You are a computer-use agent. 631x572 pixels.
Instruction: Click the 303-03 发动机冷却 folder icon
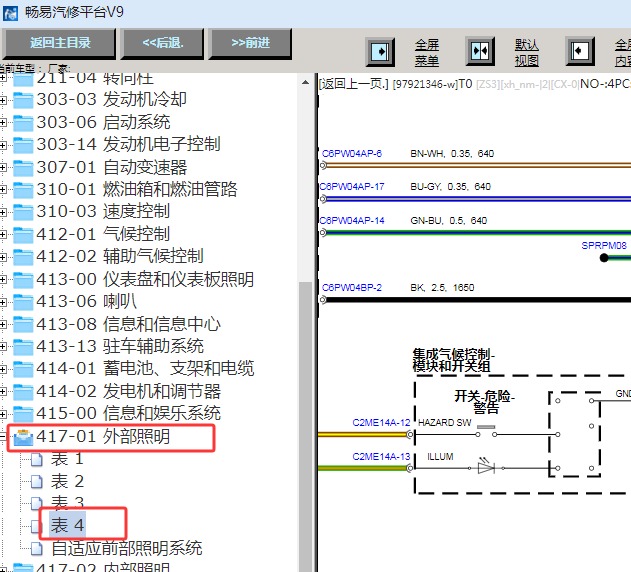[23, 100]
